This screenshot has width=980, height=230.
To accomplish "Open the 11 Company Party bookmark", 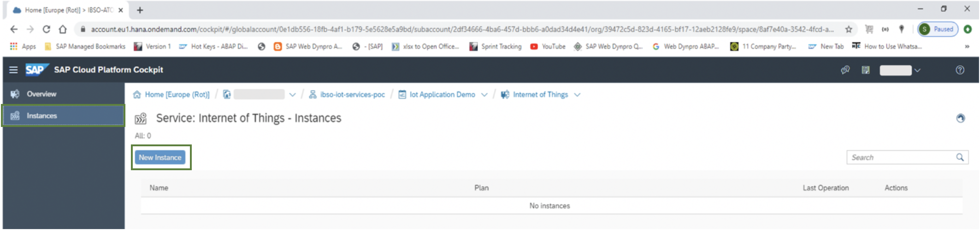I will (763, 46).
